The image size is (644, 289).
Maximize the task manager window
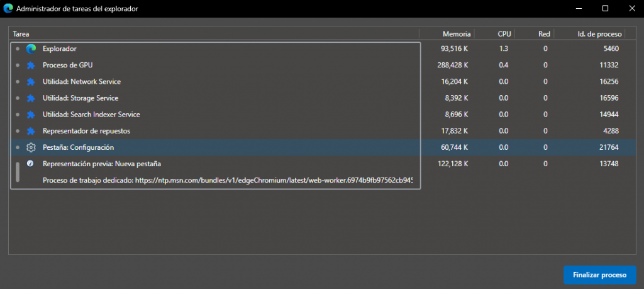click(605, 9)
